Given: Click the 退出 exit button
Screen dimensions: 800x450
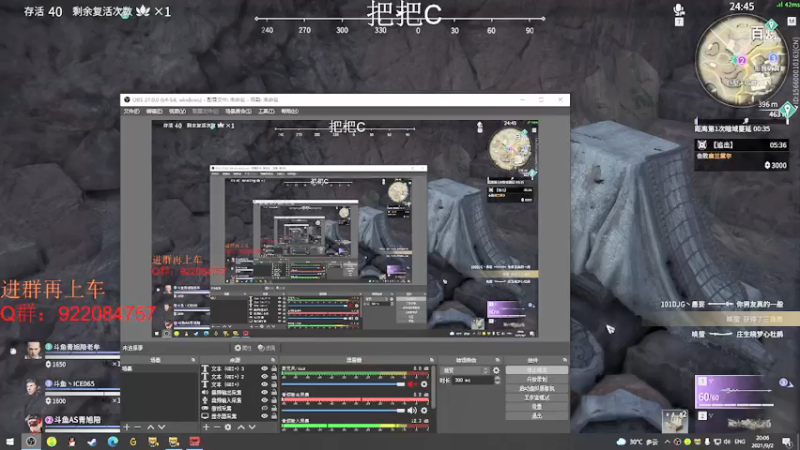Looking at the screenshot, I should coord(537,416).
